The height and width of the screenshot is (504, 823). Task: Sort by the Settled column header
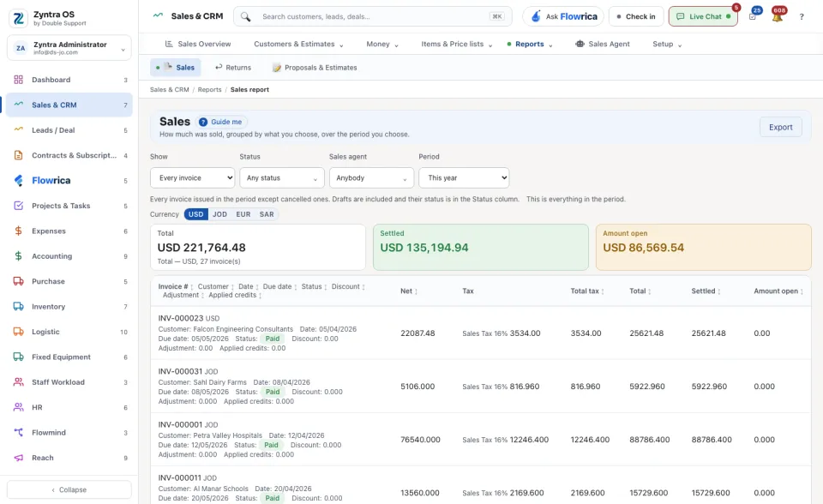pyautogui.click(x=705, y=291)
